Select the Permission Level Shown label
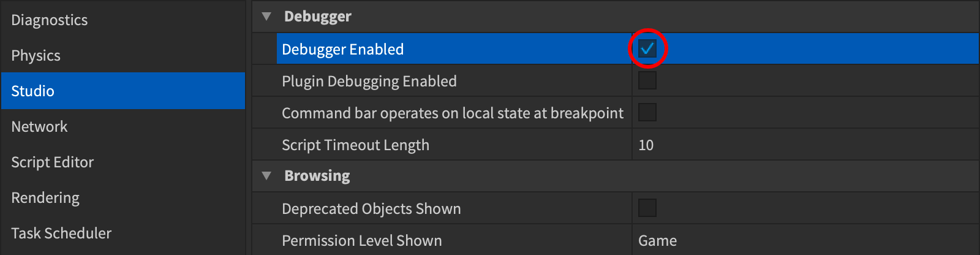Image resolution: width=980 pixels, height=255 pixels. pos(362,240)
